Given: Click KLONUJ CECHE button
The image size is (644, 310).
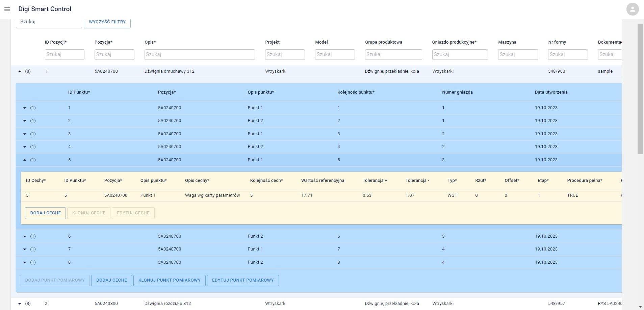Looking at the screenshot, I should [89, 213].
